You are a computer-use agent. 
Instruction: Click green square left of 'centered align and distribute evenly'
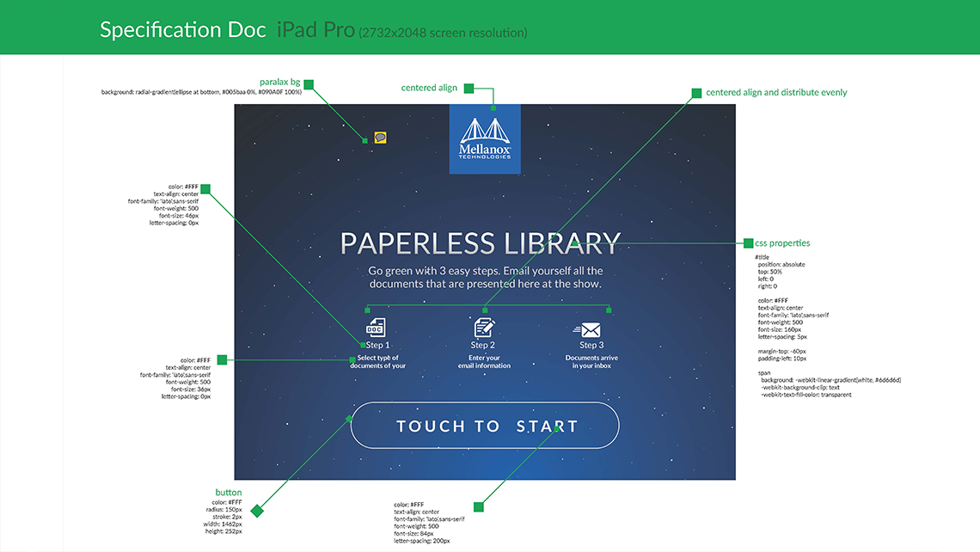point(697,92)
